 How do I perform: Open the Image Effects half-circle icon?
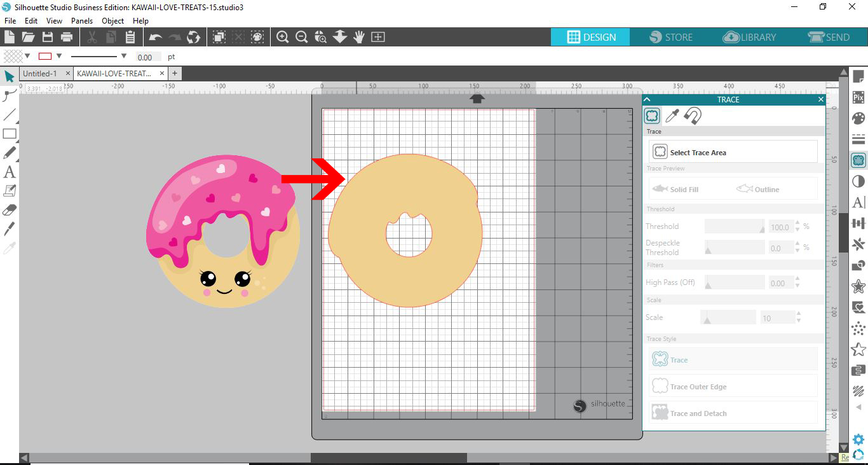point(858,181)
